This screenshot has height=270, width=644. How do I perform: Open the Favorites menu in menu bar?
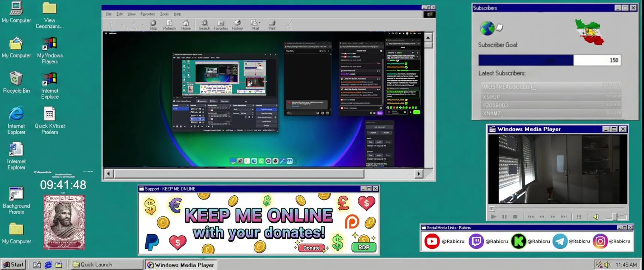click(148, 14)
